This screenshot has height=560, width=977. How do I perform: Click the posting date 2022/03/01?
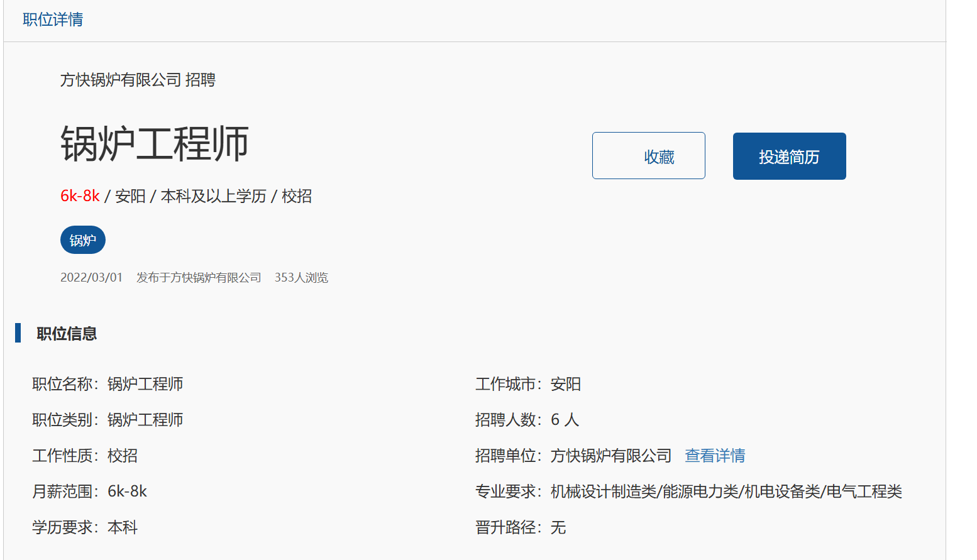(91, 278)
